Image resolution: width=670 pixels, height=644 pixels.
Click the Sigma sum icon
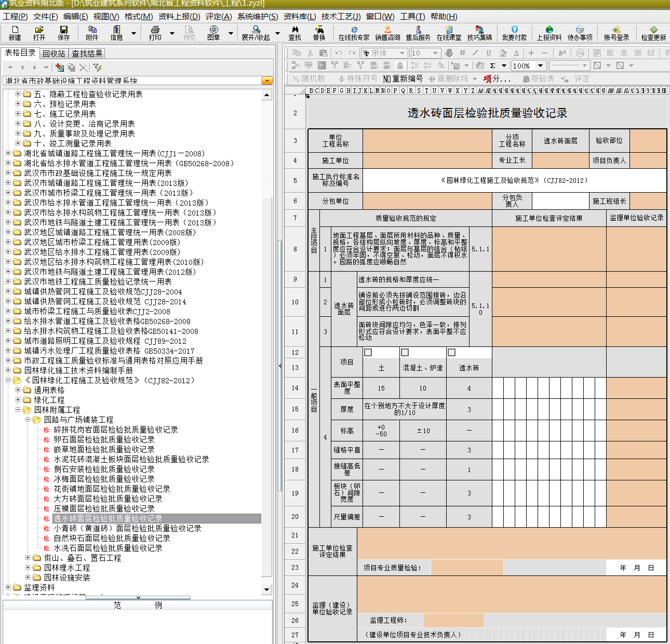pyautogui.click(x=492, y=65)
